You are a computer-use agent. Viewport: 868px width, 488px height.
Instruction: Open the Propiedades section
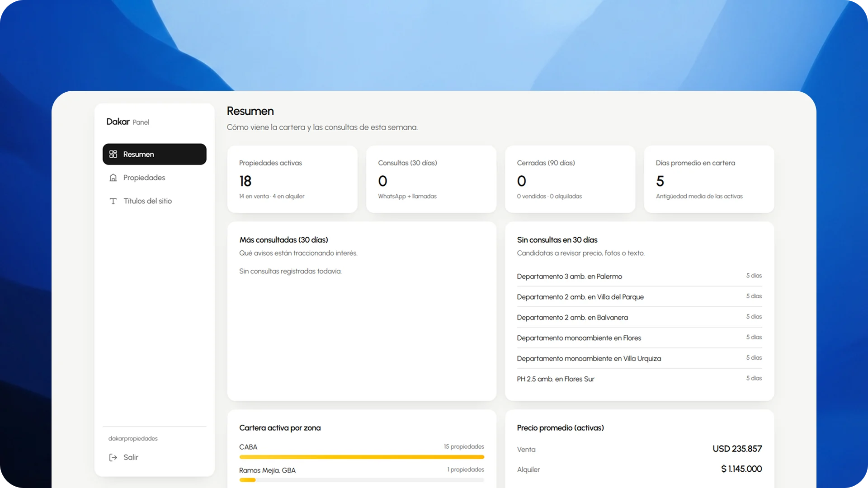[x=155, y=178]
